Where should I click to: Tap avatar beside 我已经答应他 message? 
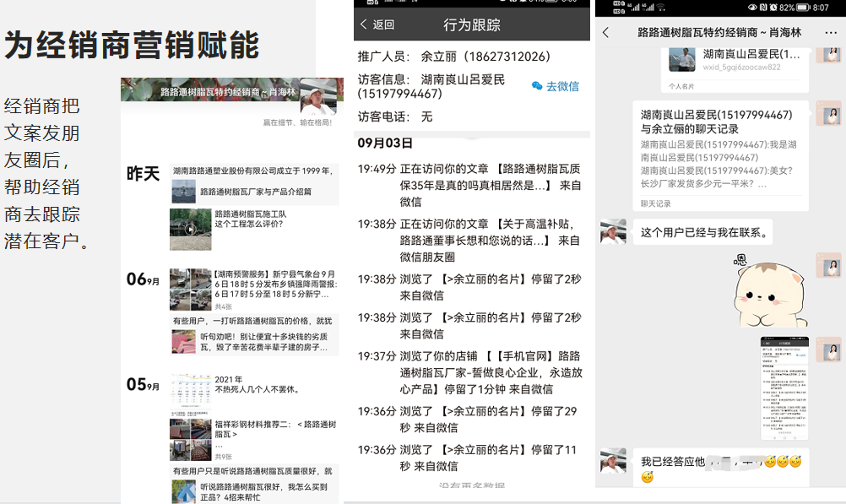614,461
